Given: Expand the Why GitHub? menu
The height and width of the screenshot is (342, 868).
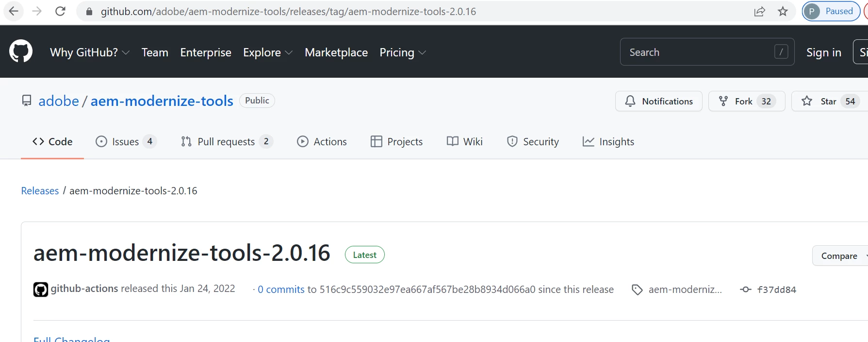Looking at the screenshot, I should (90, 52).
